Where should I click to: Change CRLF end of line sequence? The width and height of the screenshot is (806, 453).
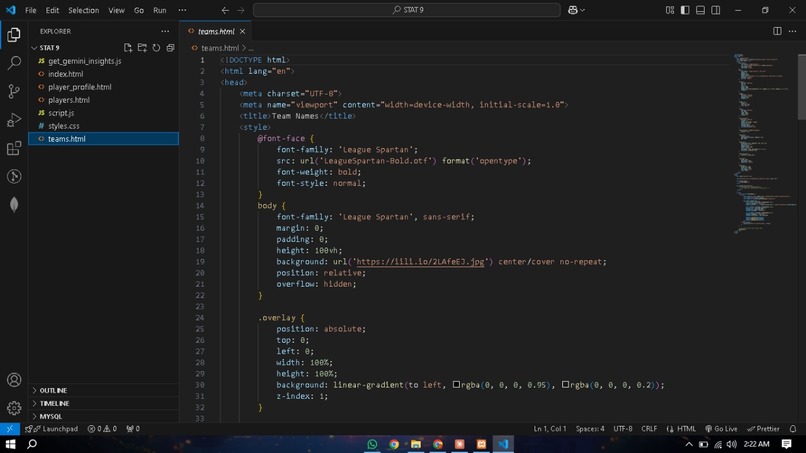649,428
